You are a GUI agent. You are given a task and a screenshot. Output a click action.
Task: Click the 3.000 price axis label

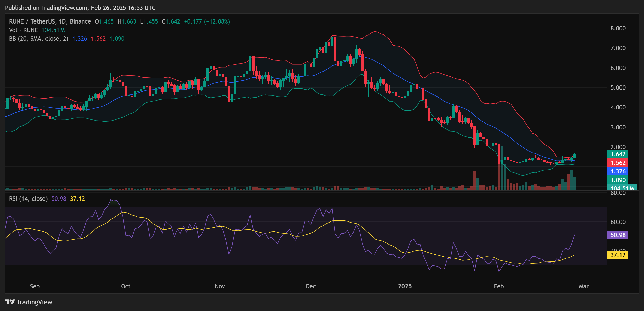click(618, 127)
